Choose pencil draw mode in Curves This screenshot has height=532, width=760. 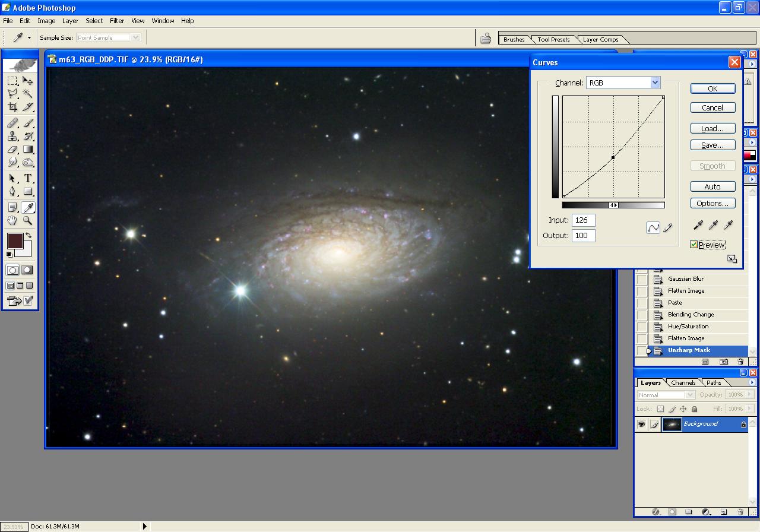tap(668, 227)
